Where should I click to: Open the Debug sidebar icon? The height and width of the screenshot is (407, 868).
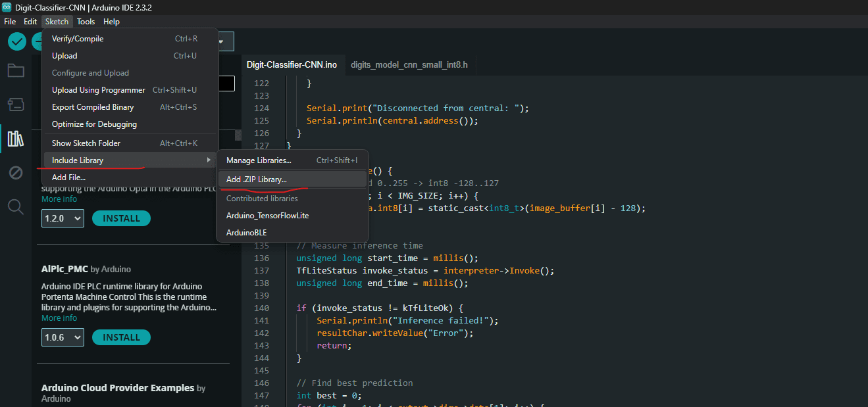(x=16, y=173)
